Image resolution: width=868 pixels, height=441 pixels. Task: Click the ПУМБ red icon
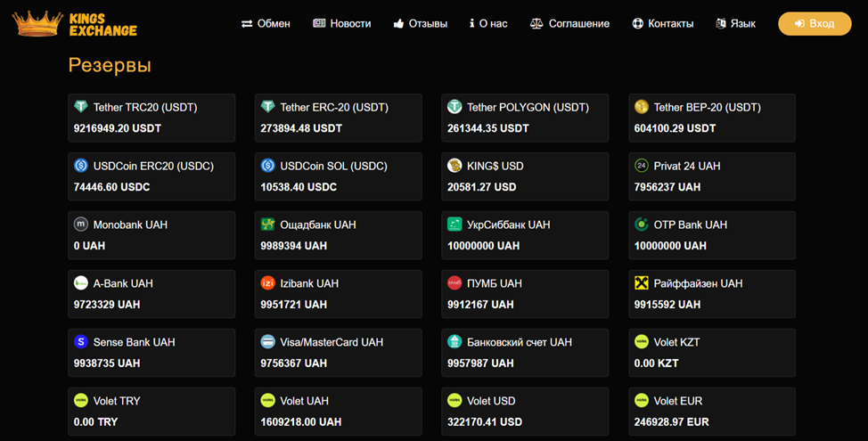click(454, 283)
